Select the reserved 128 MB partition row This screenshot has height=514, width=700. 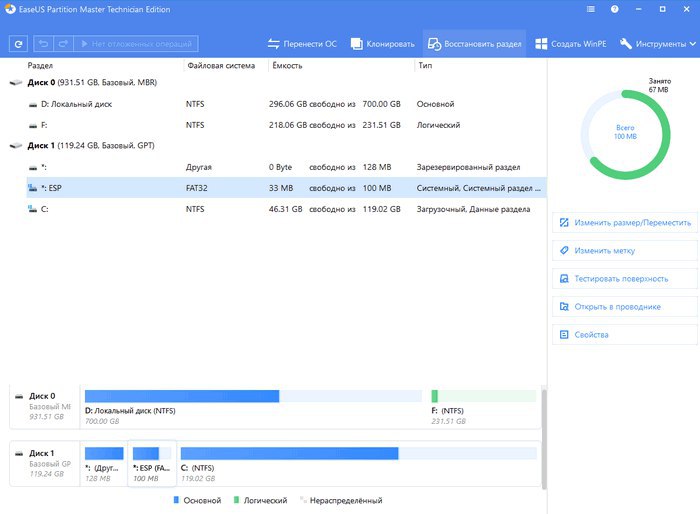(x=286, y=167)
